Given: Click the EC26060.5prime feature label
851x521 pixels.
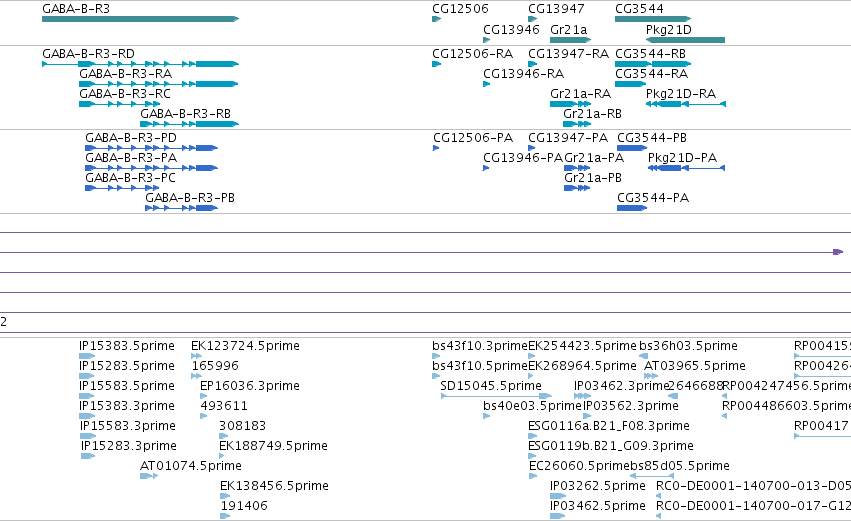Looking at the screenshot, I should pyautogui.click(x=580, y=466).
